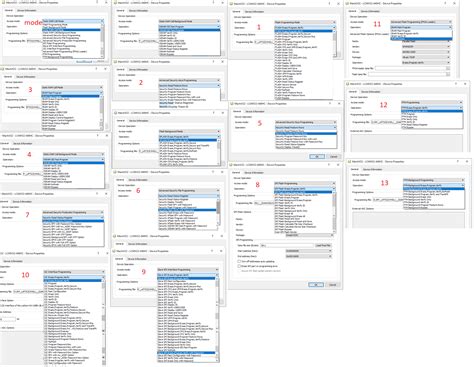
Task: Open Device Information tab in FPGA Loader window
Action: pos(370,11)
